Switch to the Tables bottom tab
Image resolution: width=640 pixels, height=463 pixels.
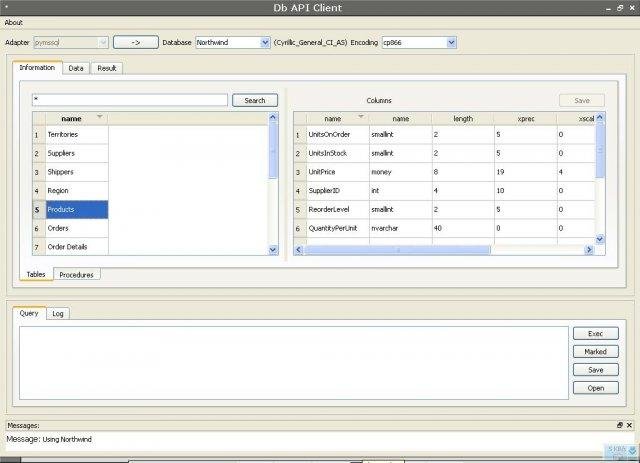click(36, 274)
